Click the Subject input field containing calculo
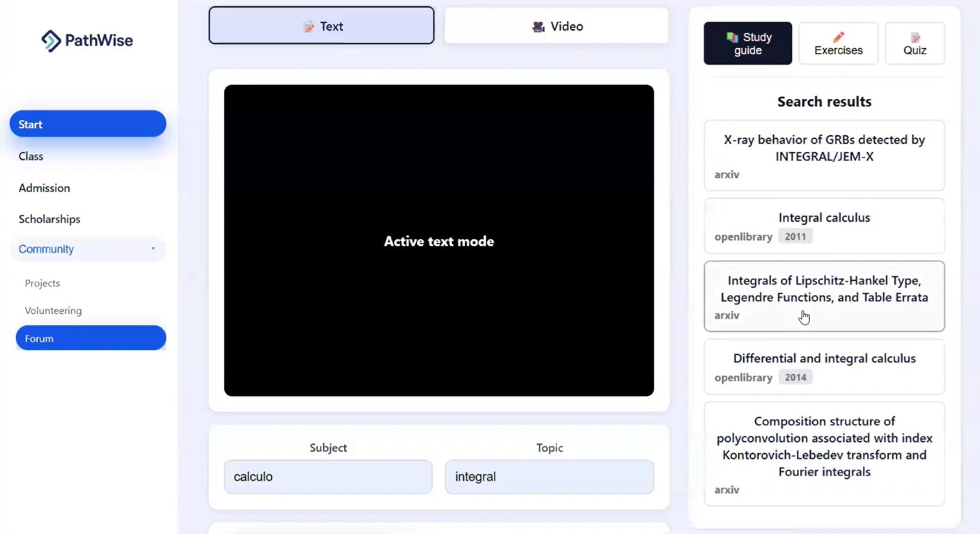This screenshot has height=534, width=980. [x=328, y=477]
